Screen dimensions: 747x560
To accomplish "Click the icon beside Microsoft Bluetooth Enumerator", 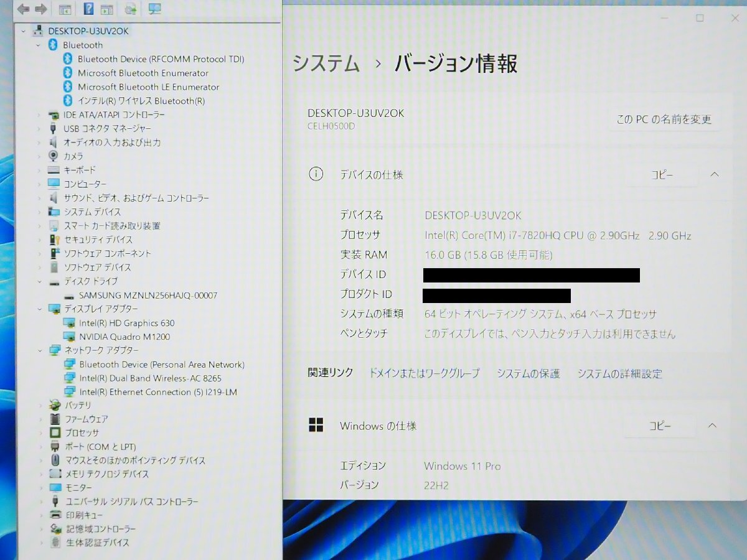I will (x=68, y=73).
